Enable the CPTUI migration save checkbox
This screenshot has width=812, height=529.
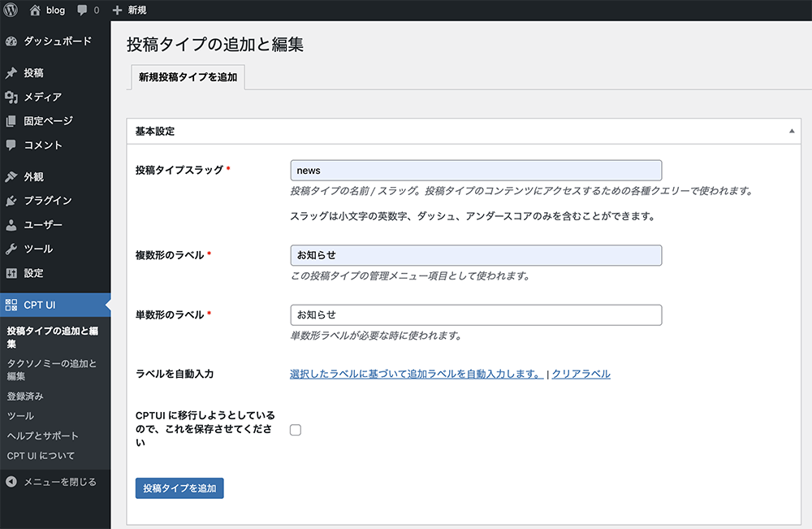point(295,429)
